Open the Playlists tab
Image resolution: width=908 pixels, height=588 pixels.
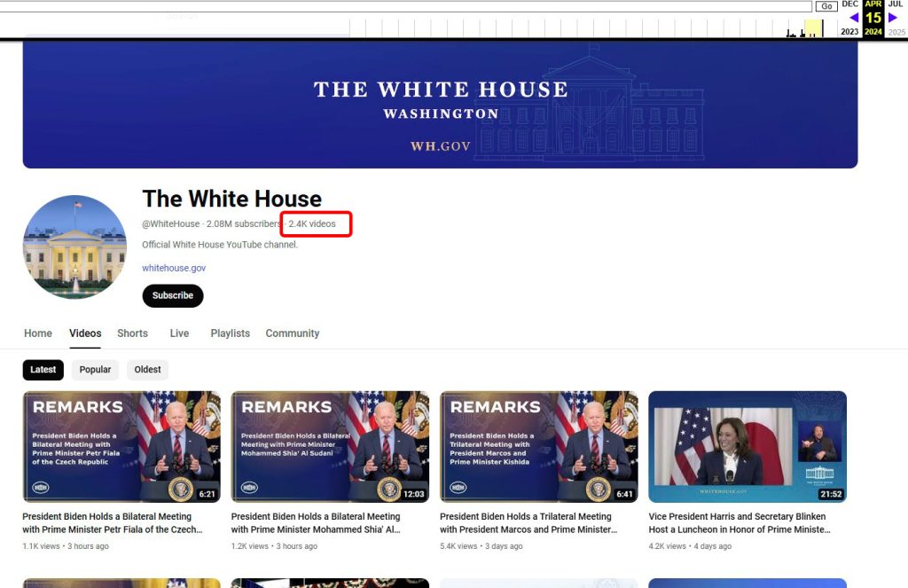point(230,333)
